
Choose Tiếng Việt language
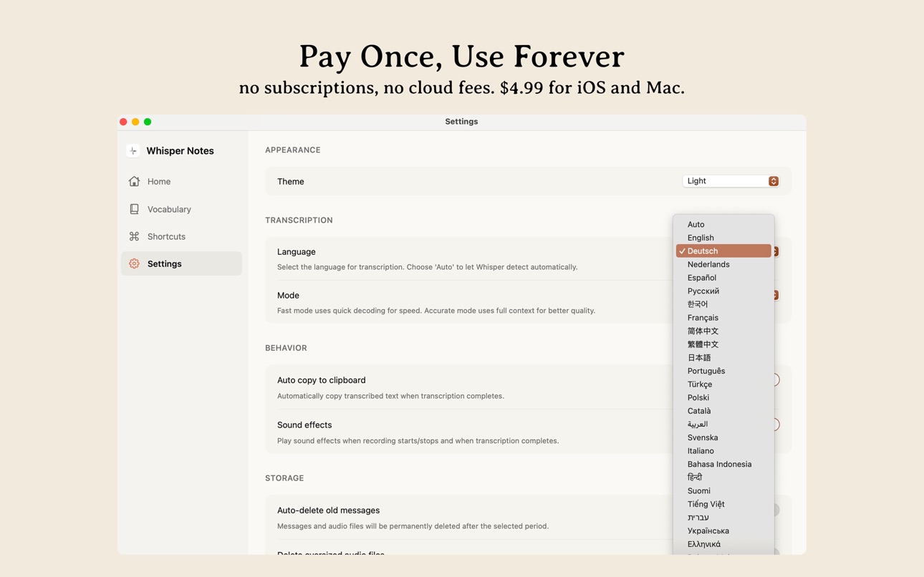coord(723,504)
